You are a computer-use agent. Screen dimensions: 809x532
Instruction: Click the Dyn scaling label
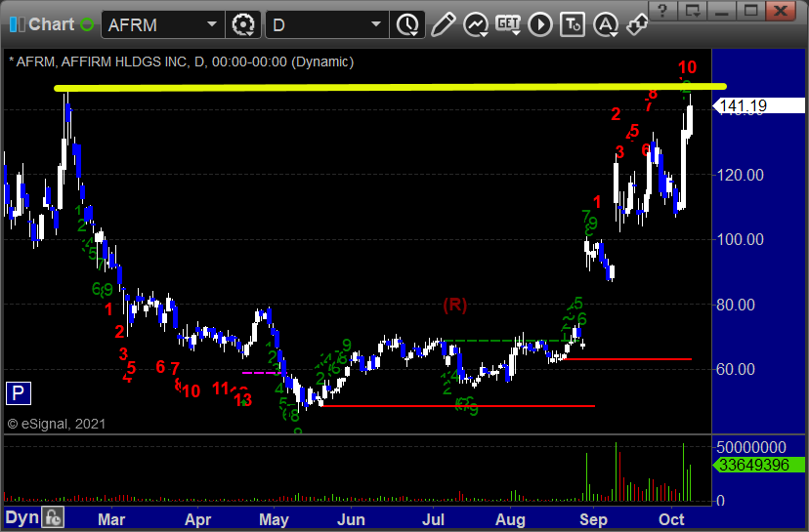21,517
